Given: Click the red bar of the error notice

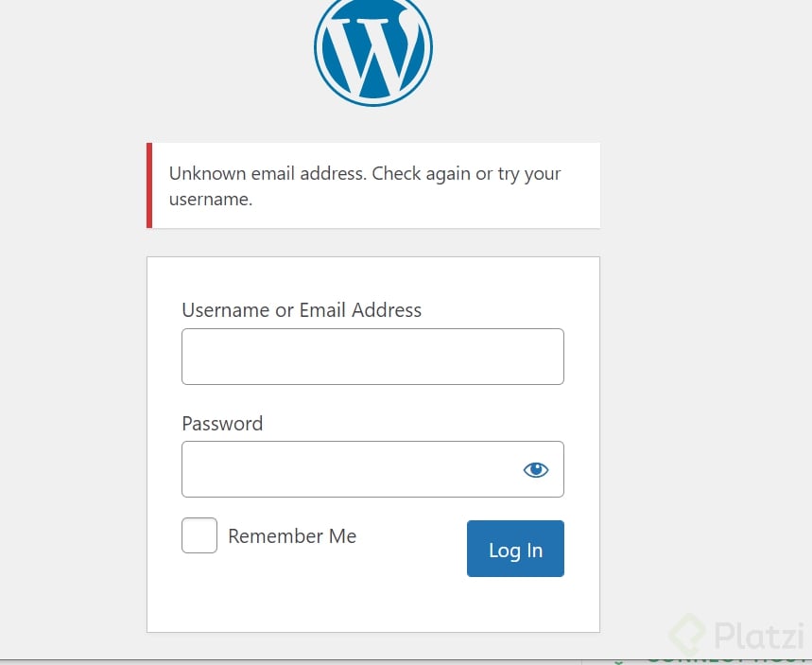Looking at the screenshot, I should [149, 185].
